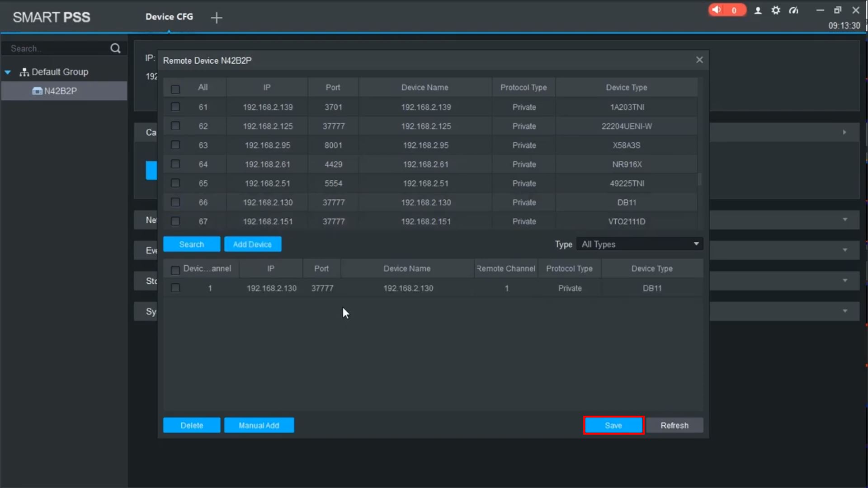Toggle the All select checkbox
Viewport: 868px width, 488px height.
[175, 89]
